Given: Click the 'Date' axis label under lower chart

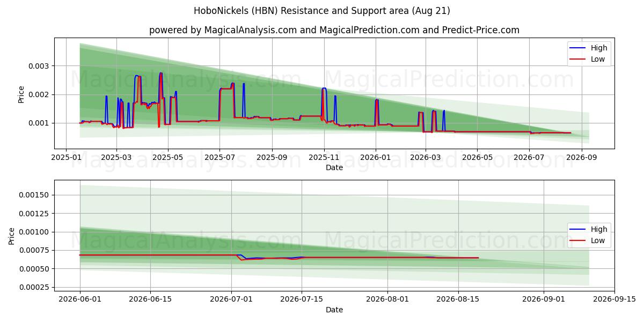Looking at the screenshot, I should tap(334, 310).
